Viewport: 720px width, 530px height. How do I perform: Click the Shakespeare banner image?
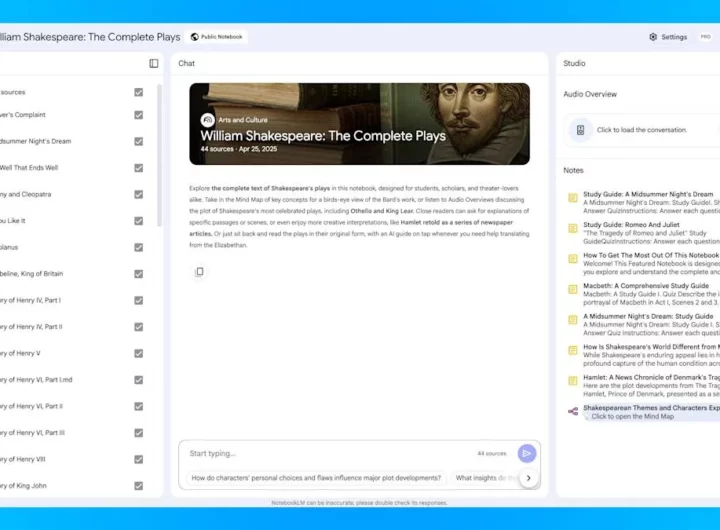359,124
